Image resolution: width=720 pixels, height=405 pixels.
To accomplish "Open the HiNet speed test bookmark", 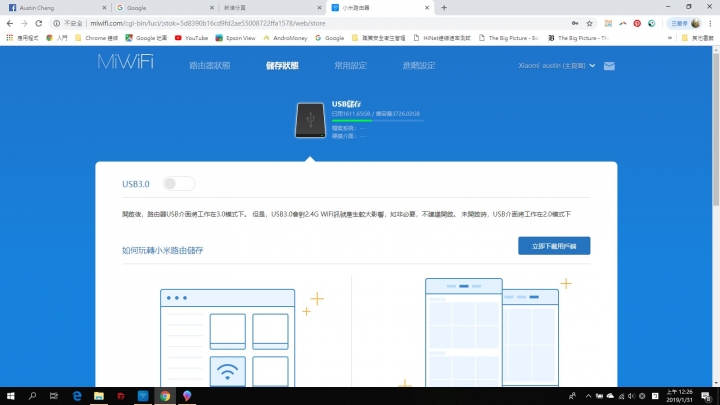I will click(442, 38).
